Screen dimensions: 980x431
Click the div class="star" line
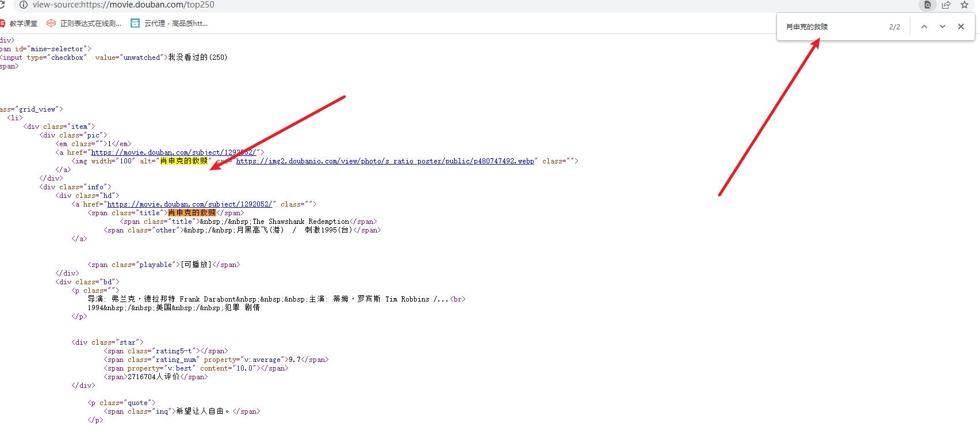pos(108,342)
